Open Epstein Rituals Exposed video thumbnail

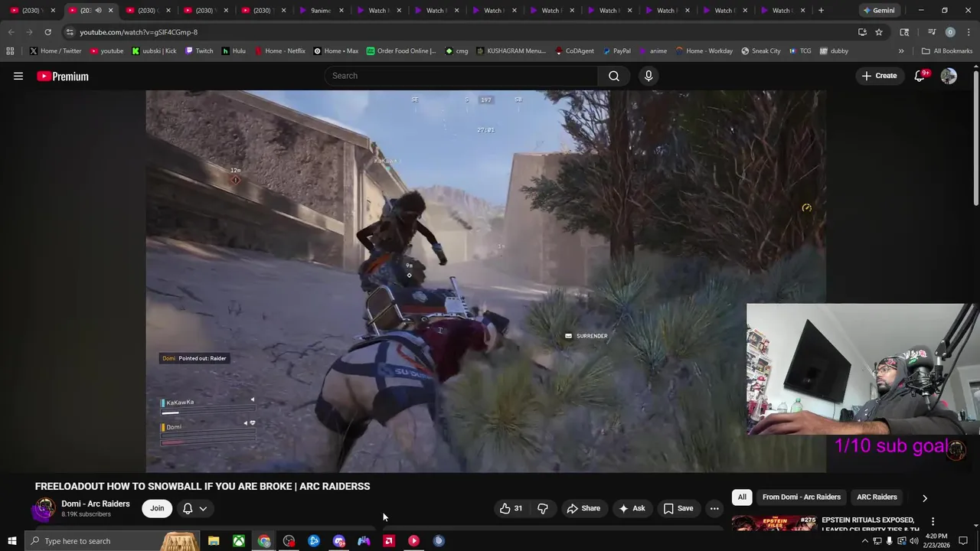[773, 523]
